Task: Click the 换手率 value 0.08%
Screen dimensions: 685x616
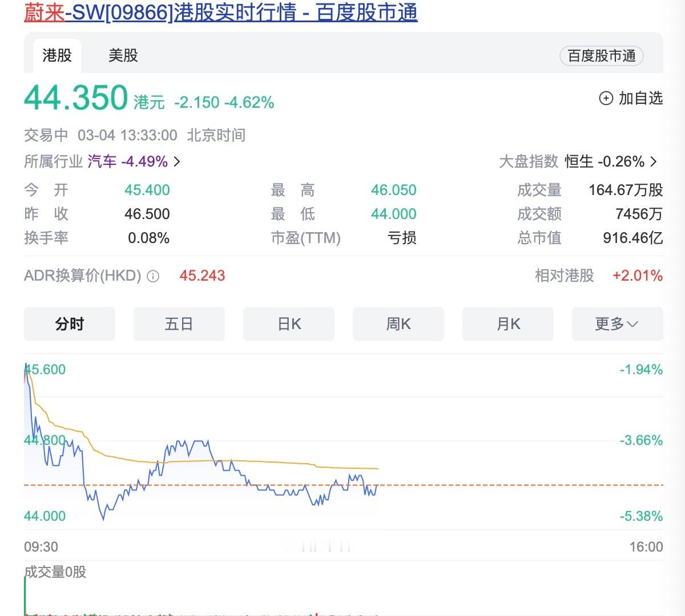Action: [x=148, y=238]
